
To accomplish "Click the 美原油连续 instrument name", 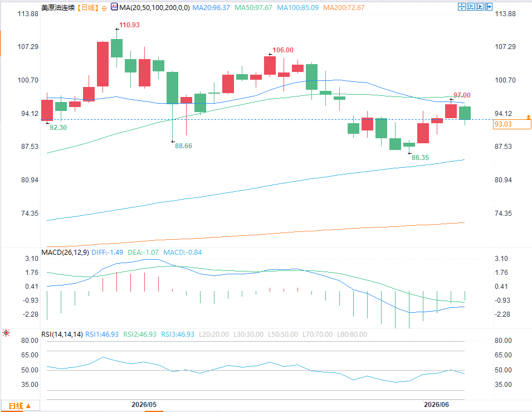I will 58,7.
